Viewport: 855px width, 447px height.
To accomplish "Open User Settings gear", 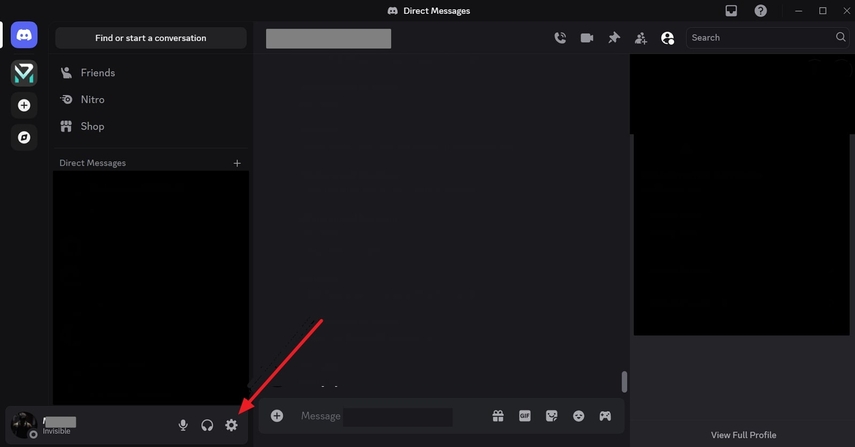I will [x=231, y=425].
